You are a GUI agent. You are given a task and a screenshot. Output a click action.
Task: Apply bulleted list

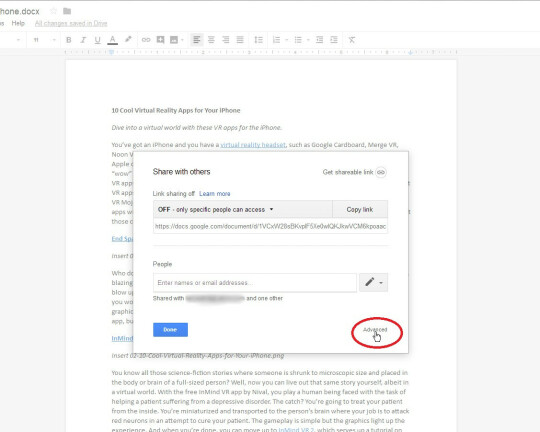coord(298,40)
